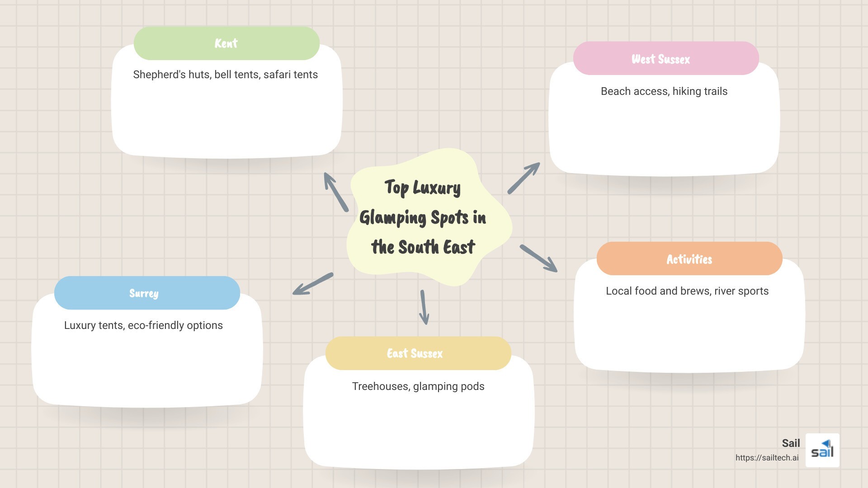Click the text 'Beach access, hiking trails'
Screen dimensions: 868x488
664,91
